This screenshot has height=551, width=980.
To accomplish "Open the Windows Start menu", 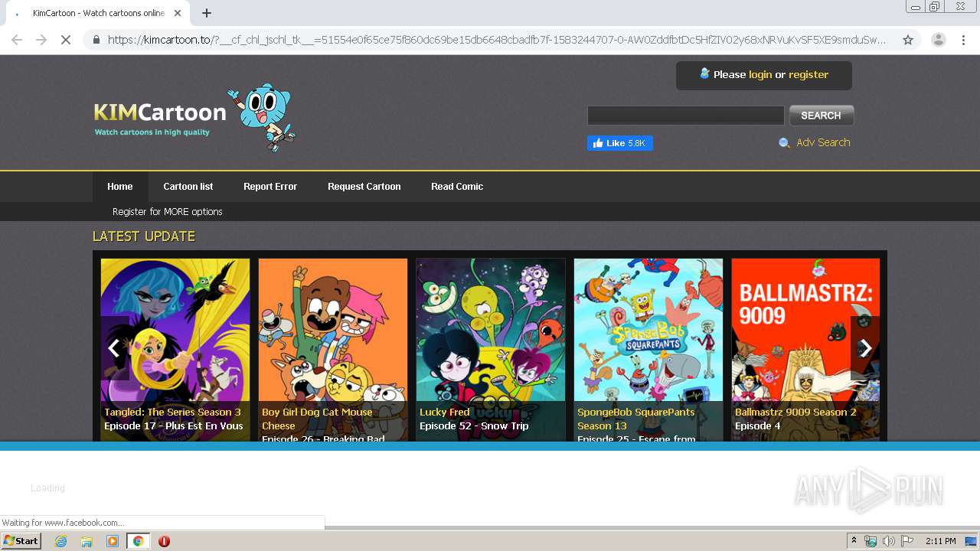I will [x=21, y=541].
